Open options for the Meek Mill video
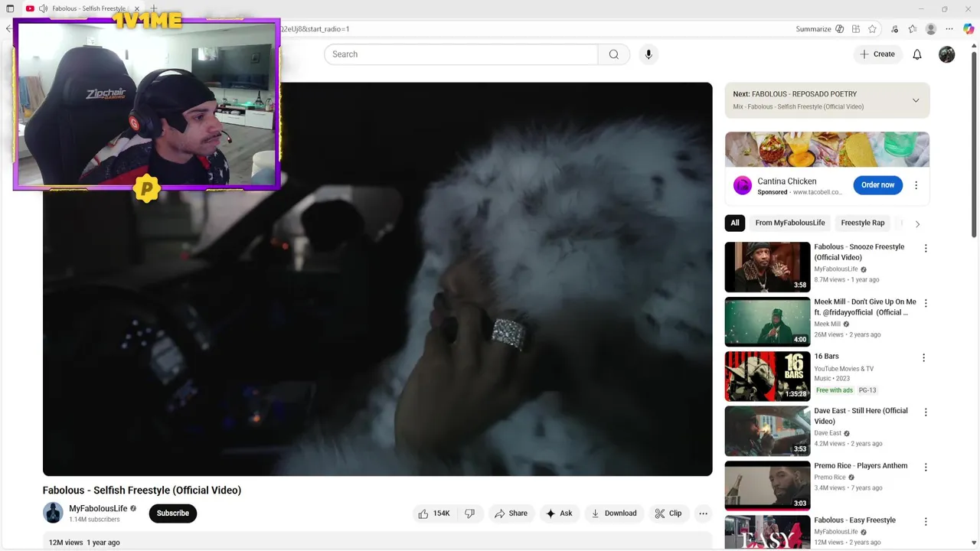The width and height of the screenshot is (980, 551). click(926, 303)
